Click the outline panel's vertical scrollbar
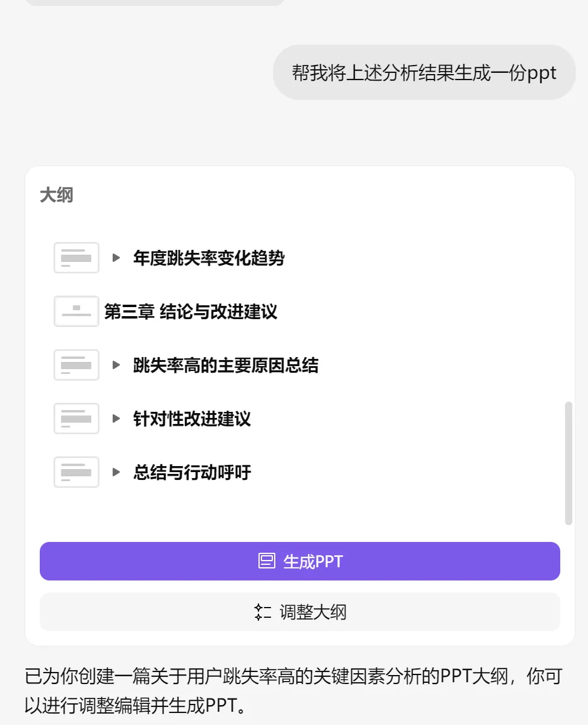 pyautogui.click(x=569, y=464)
